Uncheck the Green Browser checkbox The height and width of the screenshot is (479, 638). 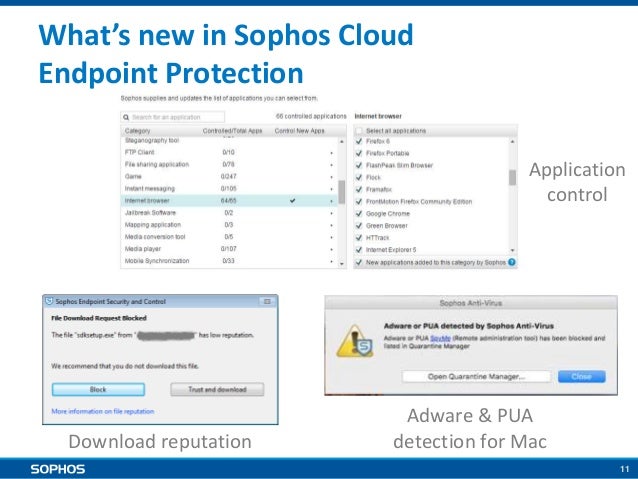click(359, 225)
